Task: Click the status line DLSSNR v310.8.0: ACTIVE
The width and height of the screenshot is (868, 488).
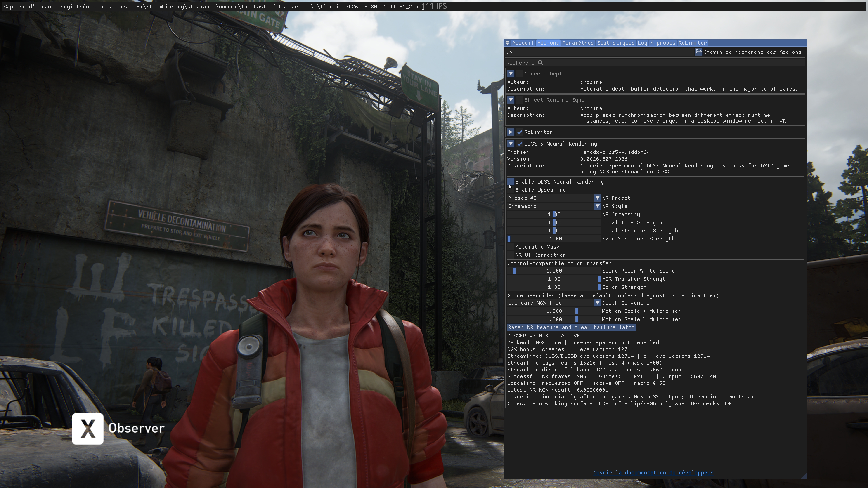Action: pos(544,336)
